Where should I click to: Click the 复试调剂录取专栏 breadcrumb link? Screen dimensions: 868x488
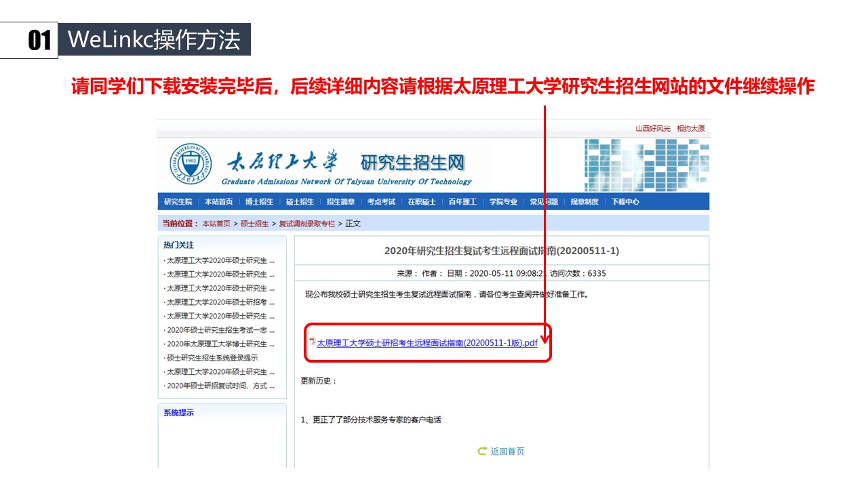[x=307, y=224]
